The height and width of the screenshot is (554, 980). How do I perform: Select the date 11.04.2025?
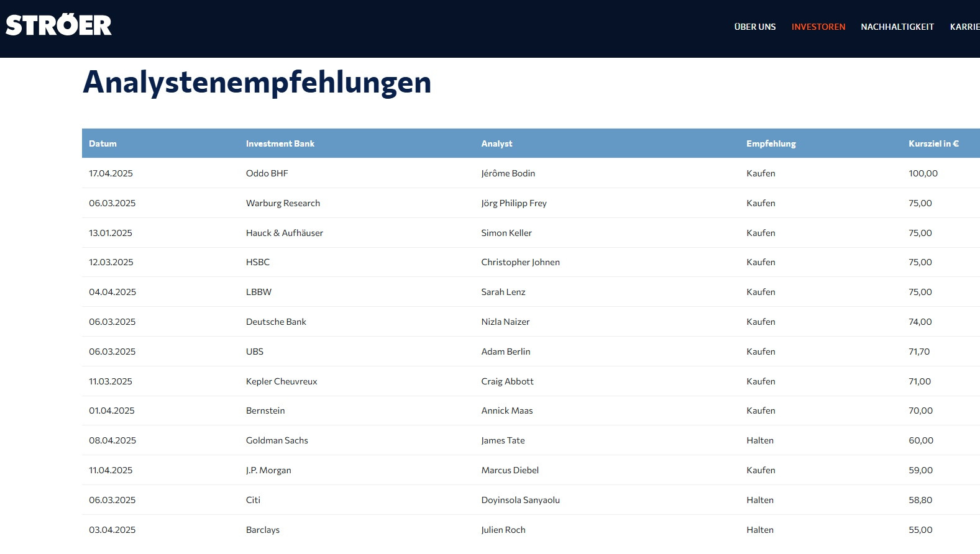click(x=111, y=470)
